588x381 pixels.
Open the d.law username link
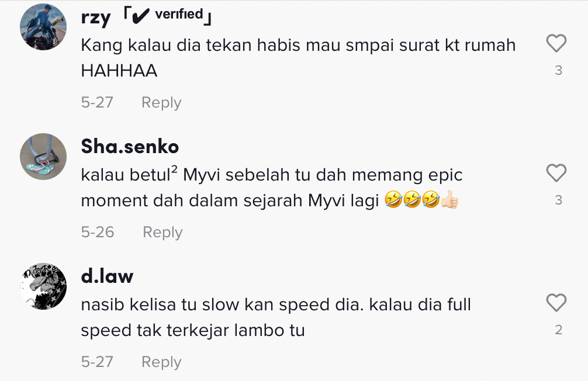pos(107,275)
